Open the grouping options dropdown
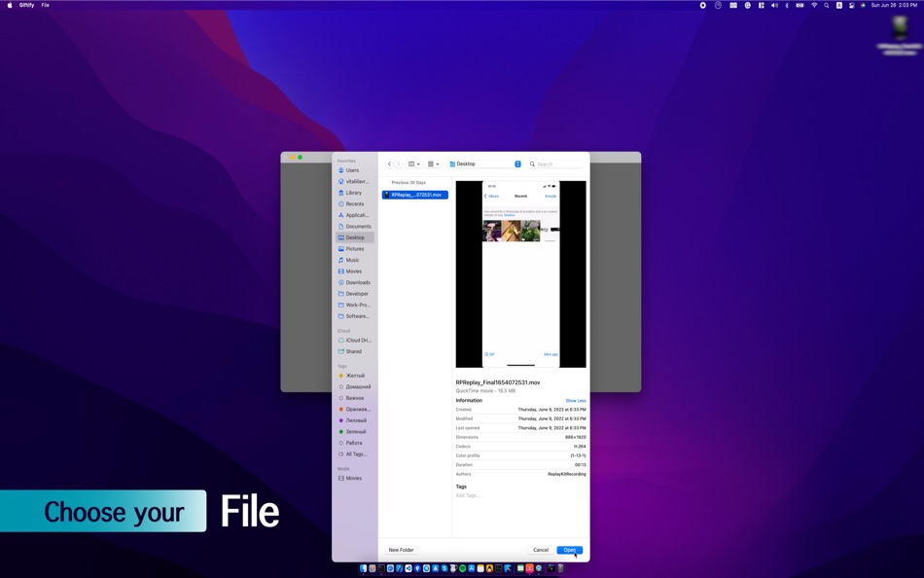 click(433, 164)
